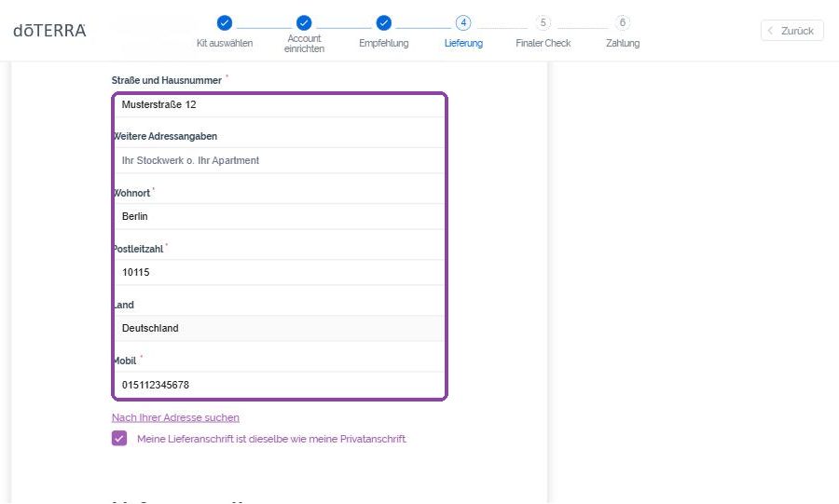Image resolution: width=839 pixels, height=504 pixels.
Task: Click the Kit auswählen checkmark step icon
Action: [225, 23]
